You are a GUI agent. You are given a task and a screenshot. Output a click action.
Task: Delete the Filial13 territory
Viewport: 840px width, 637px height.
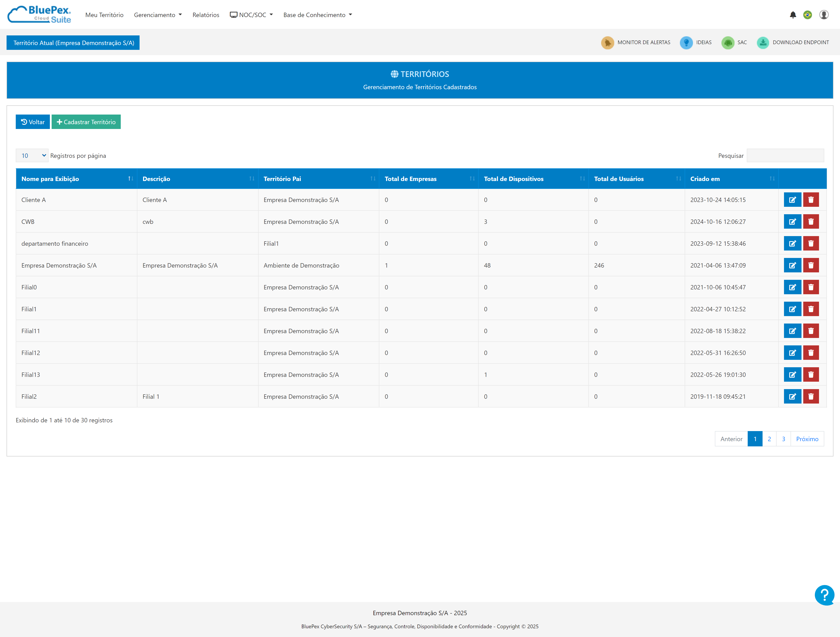(811, 374)
